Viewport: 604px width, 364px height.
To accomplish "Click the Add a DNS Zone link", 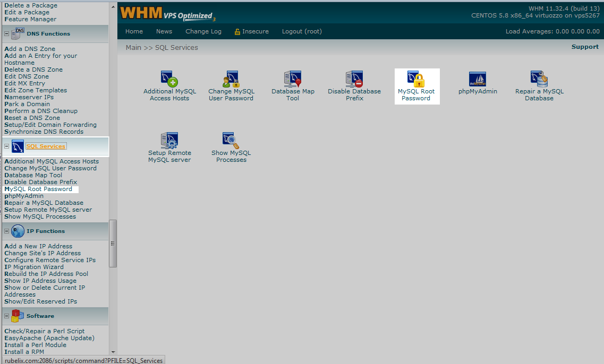I will tap(30, 49).
